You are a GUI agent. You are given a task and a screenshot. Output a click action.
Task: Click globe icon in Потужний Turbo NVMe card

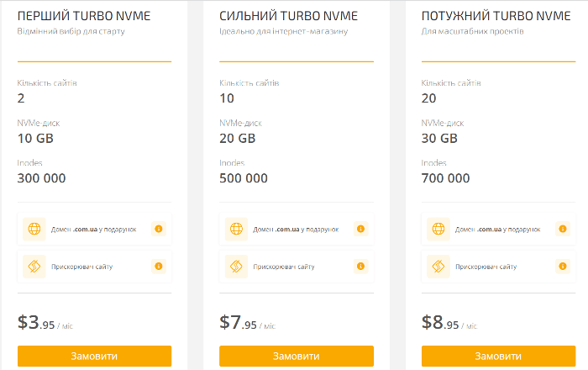pos(438,229)
